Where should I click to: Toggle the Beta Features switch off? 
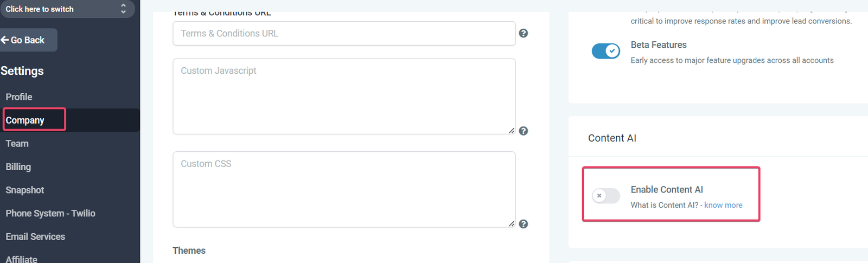coord(605,51)
